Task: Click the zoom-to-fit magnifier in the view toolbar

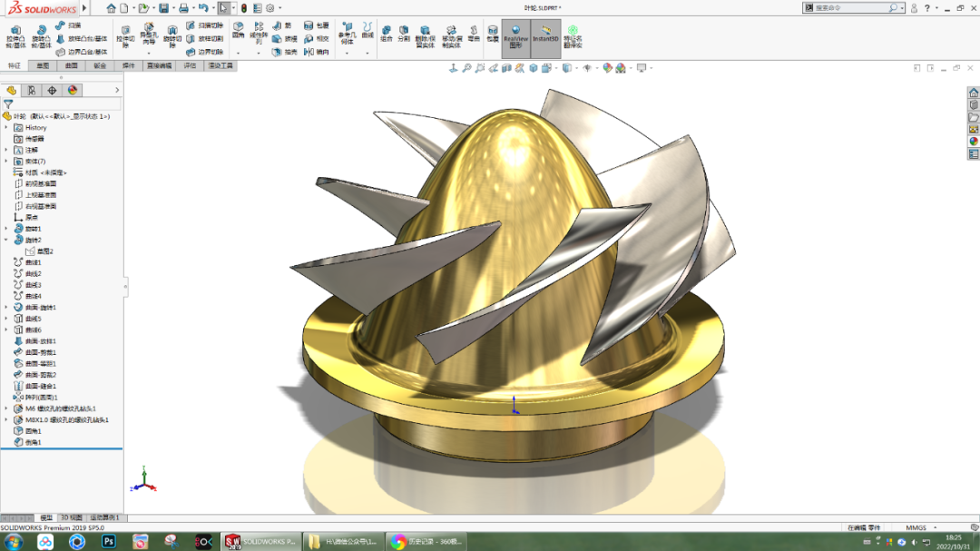Action: tap(466, 67)
